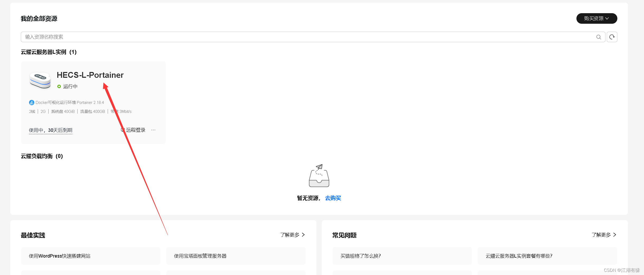
Task: Click the resource name search input field
Action: (158, 37)
